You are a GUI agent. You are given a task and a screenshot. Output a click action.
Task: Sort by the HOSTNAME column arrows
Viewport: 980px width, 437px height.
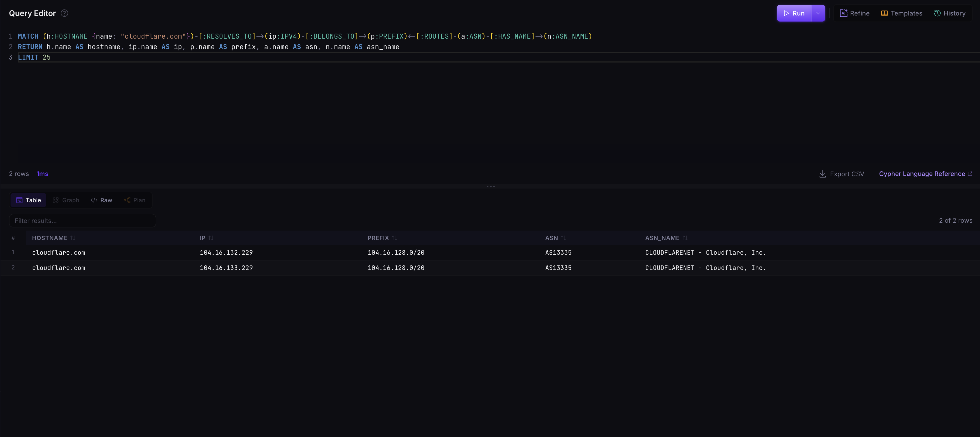click(73, 238)
